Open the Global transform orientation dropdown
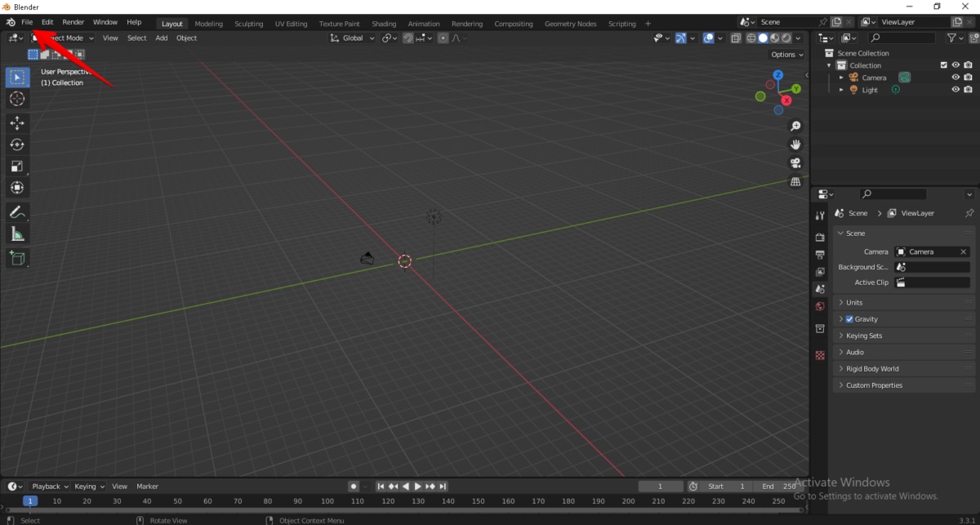This screenshot has height=525, width=980. click(351, 38)
